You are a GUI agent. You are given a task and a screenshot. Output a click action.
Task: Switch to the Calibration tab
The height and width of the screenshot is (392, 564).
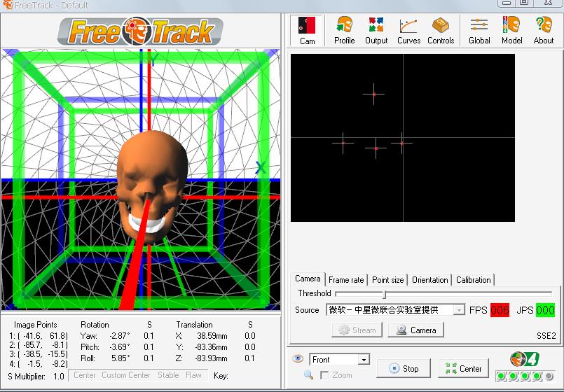[x=474, y=280]
